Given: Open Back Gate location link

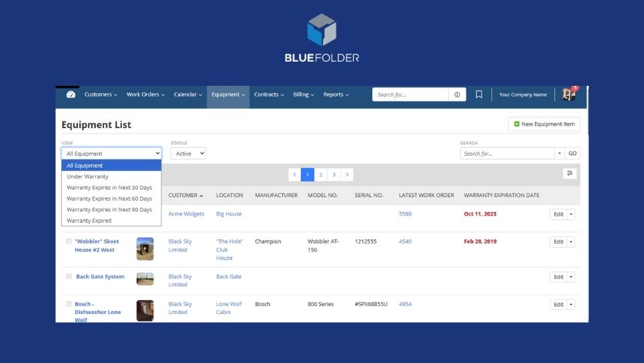Looking at the screenshot, I should point(229,276).
